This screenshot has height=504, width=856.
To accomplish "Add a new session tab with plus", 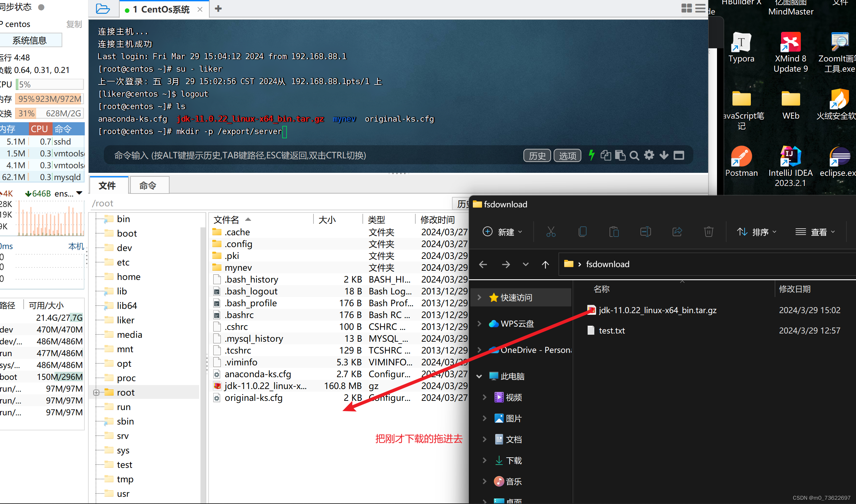I will click(218, 9).
